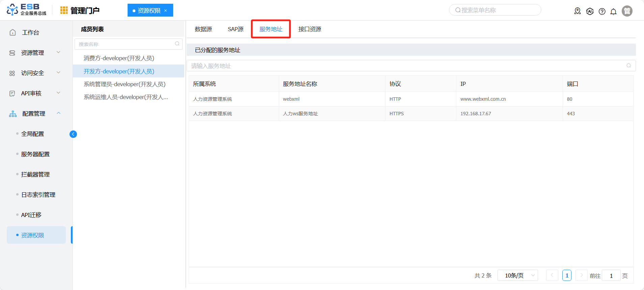
Task: Click search icon in member list box
Action: pyautogui.click(x=177, y=44)
